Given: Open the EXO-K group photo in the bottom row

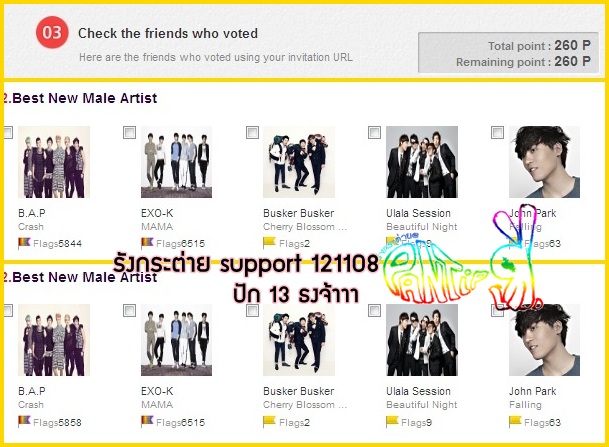Looking at the screenshot, I should (176, 340).
